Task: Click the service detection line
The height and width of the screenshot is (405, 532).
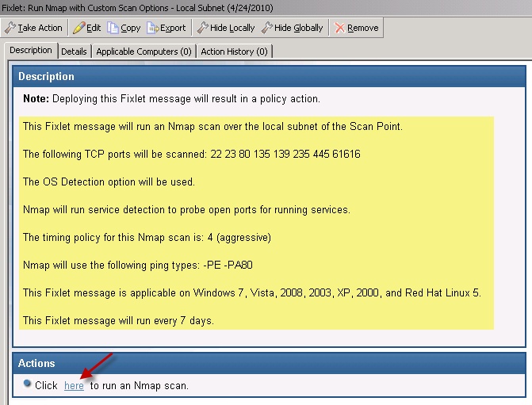Action: tap(186, 209)
